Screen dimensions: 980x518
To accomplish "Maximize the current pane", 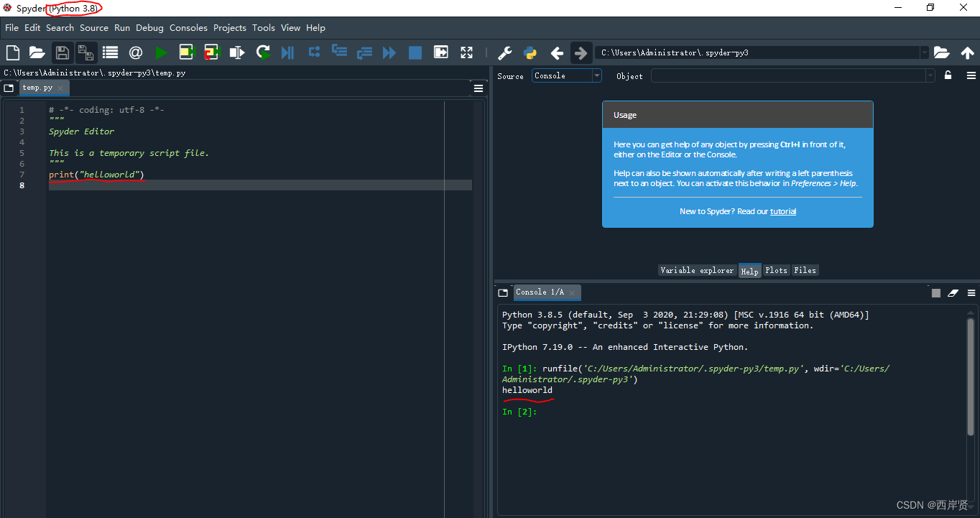I will pos(441,52).
